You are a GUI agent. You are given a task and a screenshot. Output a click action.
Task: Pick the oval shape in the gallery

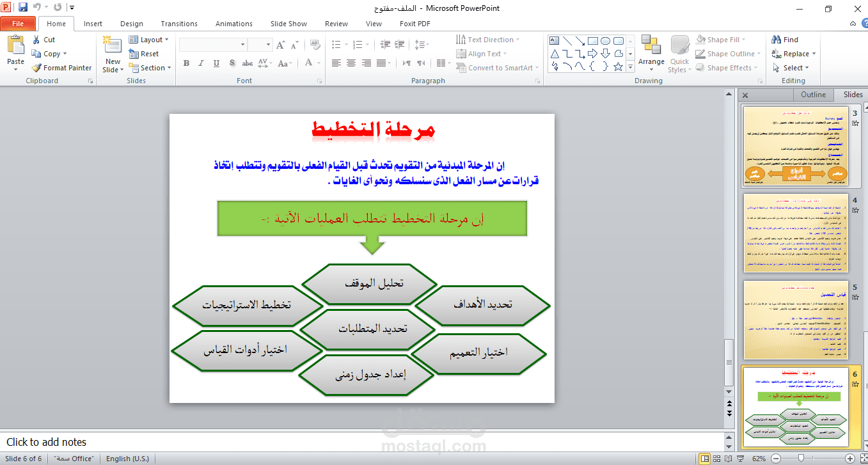pos(606,40)
